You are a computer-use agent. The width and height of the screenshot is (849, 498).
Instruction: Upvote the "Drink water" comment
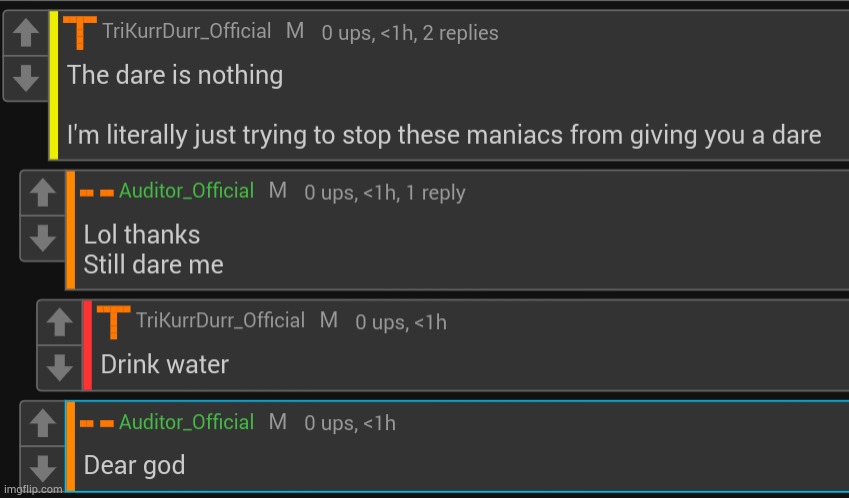tap(60, 322)
